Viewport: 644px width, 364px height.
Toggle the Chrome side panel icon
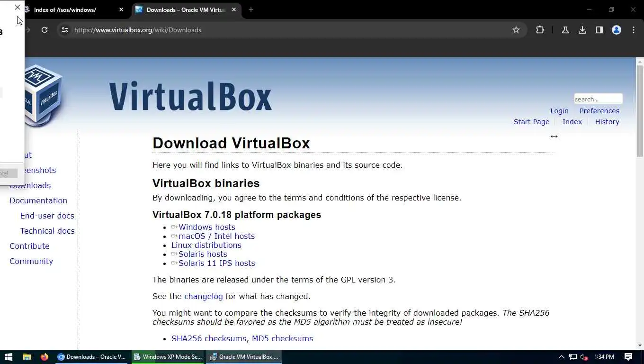(x=599, y=30)
